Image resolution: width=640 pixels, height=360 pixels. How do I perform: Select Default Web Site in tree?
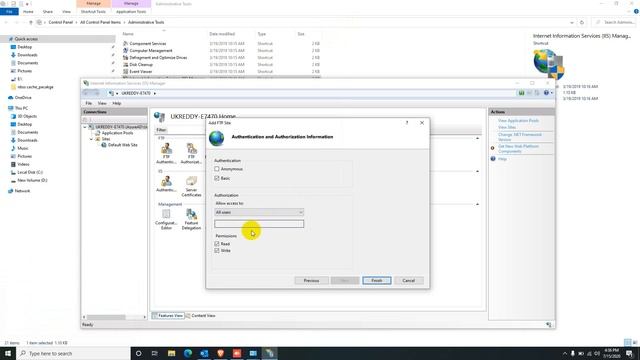pyautogui.click(x=119, y=145)
